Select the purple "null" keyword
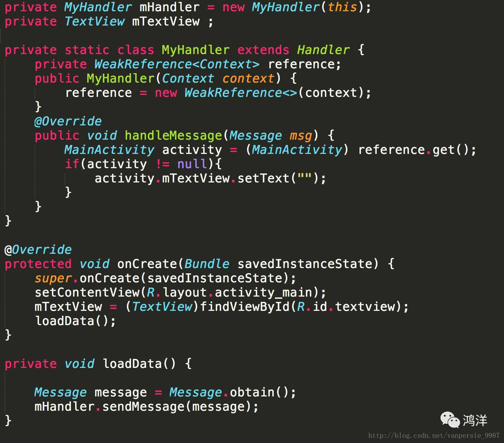Viewport: 504px width, 443px height. [x=192, y=164]
